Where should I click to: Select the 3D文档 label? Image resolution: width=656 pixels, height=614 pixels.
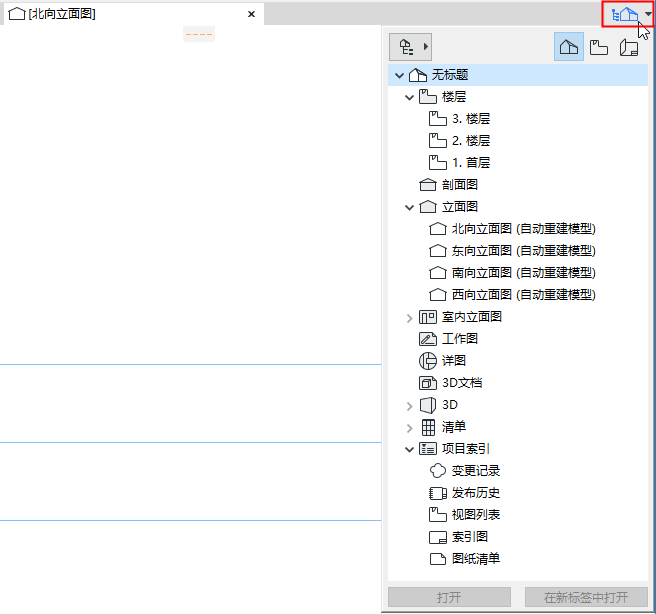462,383
